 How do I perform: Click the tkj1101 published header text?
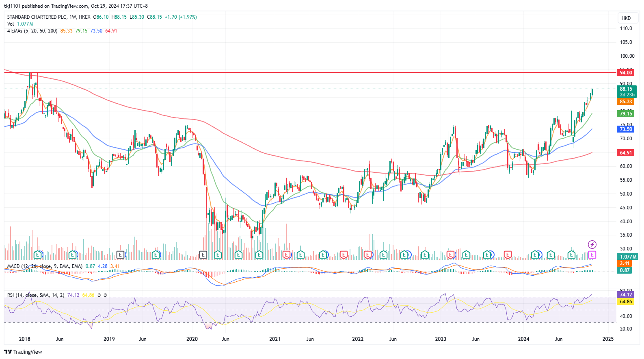coord(76,6)
